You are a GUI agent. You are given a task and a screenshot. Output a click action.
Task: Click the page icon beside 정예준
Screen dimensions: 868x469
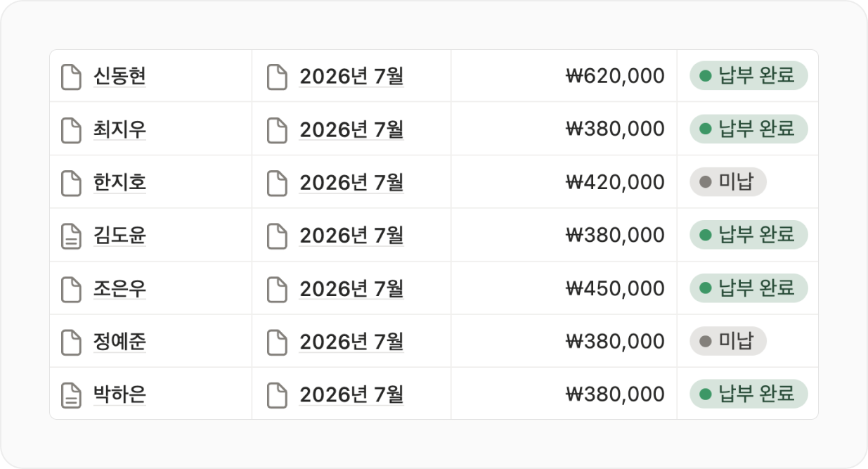coord(71,342)
